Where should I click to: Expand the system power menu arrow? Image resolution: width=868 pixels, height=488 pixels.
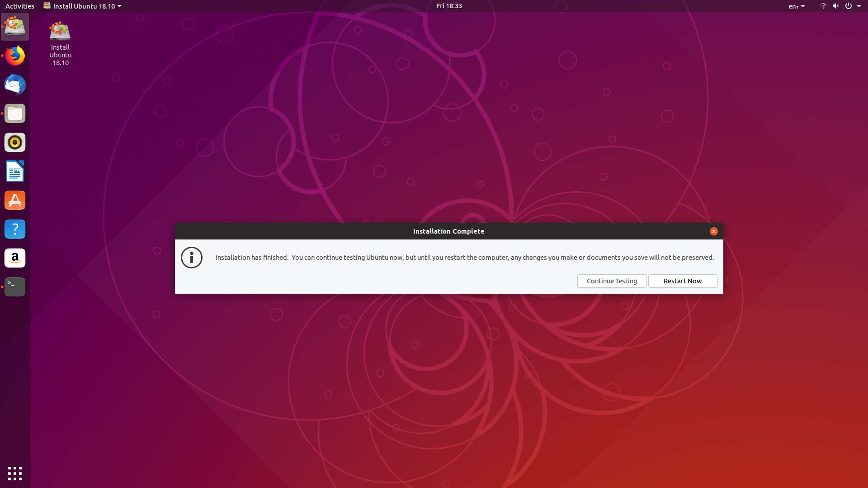tap(859, 6)
